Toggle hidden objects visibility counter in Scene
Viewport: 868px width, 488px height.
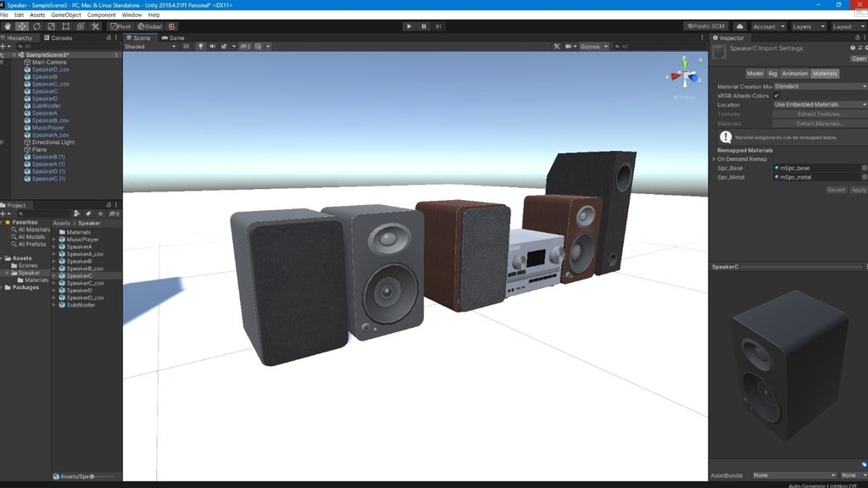click(245, 47)
